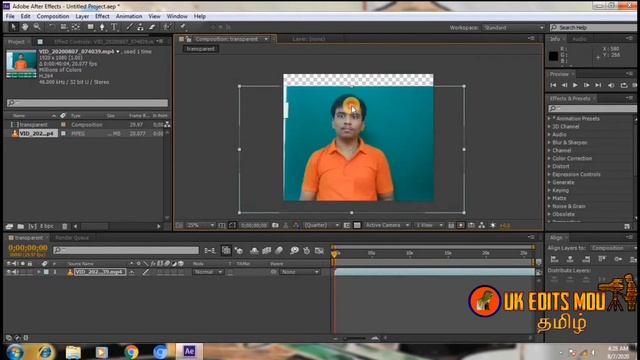This screenshot has height=360, width=640.
Task: Take a snapshot with camera icon
Action: point(276,225)
